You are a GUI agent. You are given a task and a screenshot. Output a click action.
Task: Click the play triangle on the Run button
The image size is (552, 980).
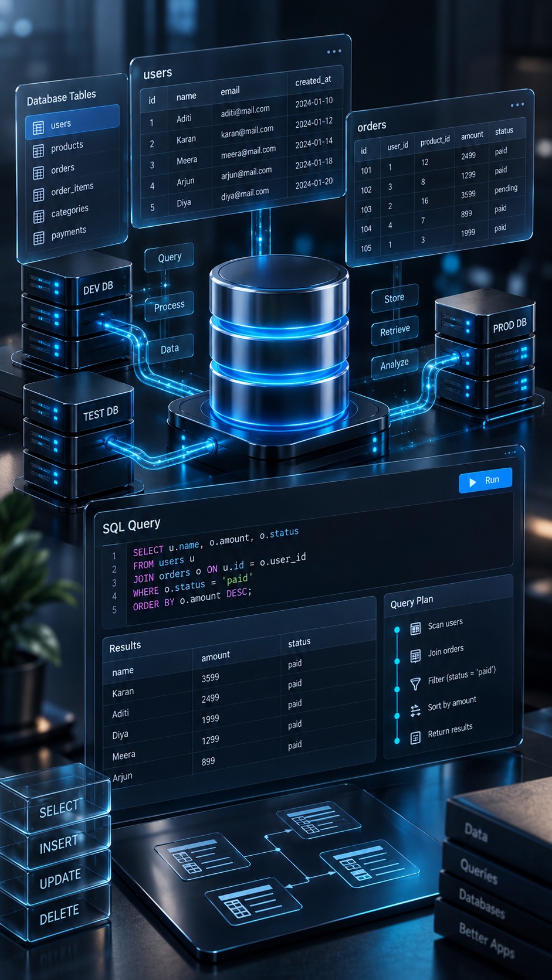[x=473, y=482]
